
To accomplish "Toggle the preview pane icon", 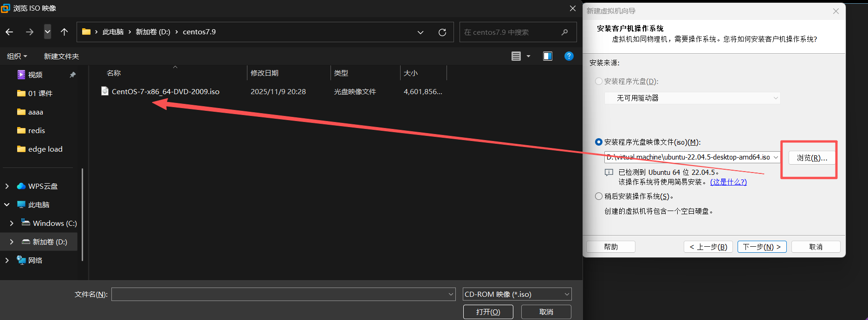I will click(x=548, y=56).
